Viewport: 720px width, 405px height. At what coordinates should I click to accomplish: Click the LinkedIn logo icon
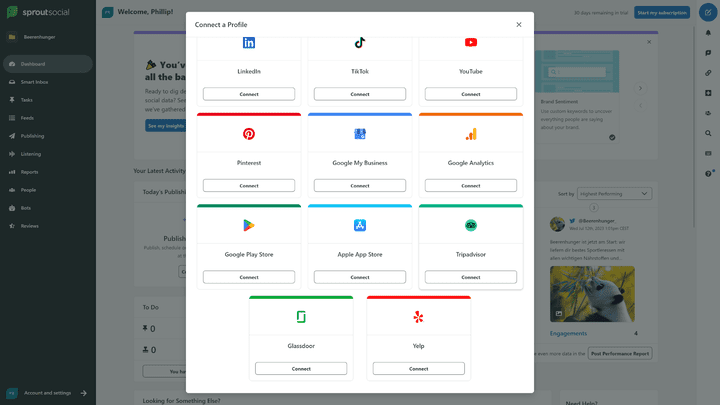tap(249, 42)
